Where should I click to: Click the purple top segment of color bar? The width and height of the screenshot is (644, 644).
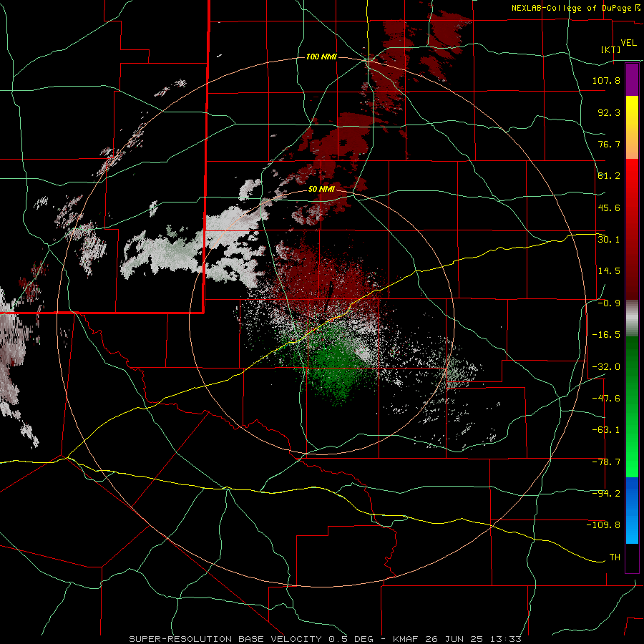click(632, 80)
